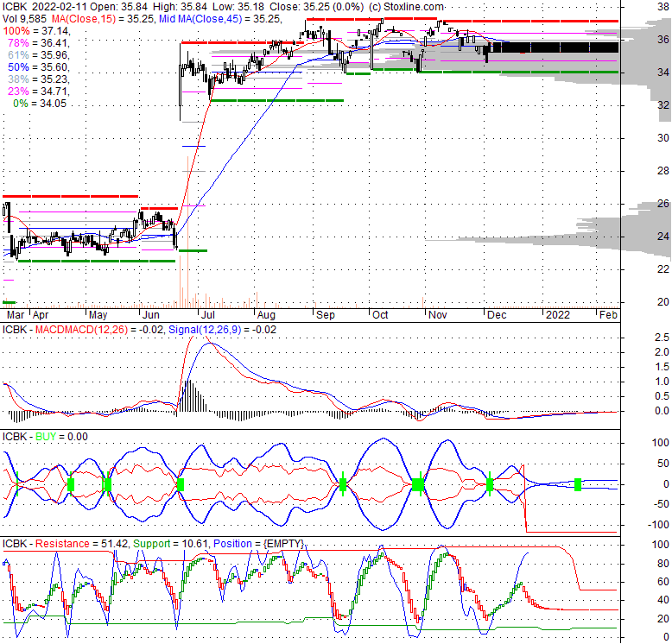Click the 'ICBK 2022-02-11' title text

[x=44, y=7]
